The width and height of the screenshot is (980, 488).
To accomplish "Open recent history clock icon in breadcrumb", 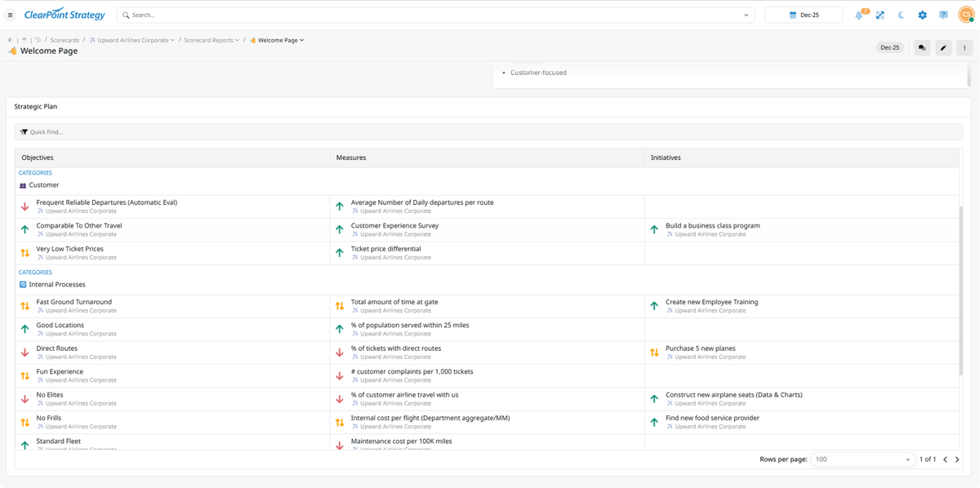I will click(38, 40).
